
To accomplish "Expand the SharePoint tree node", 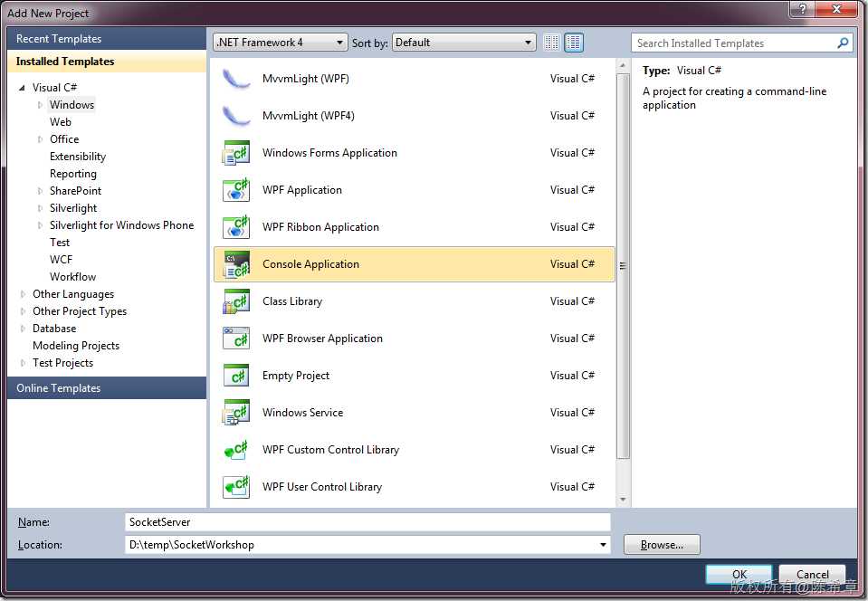I will click(40, 191).
